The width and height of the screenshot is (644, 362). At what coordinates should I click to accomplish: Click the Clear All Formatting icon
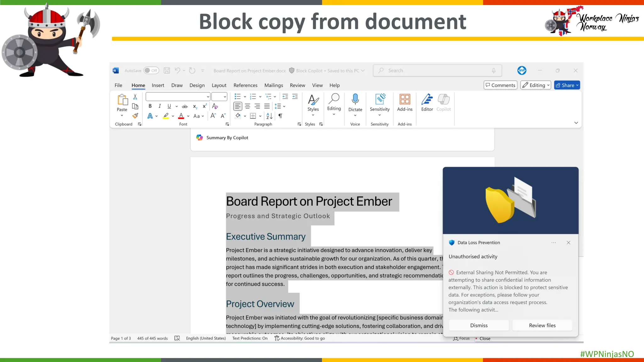[x=215, y=106]
